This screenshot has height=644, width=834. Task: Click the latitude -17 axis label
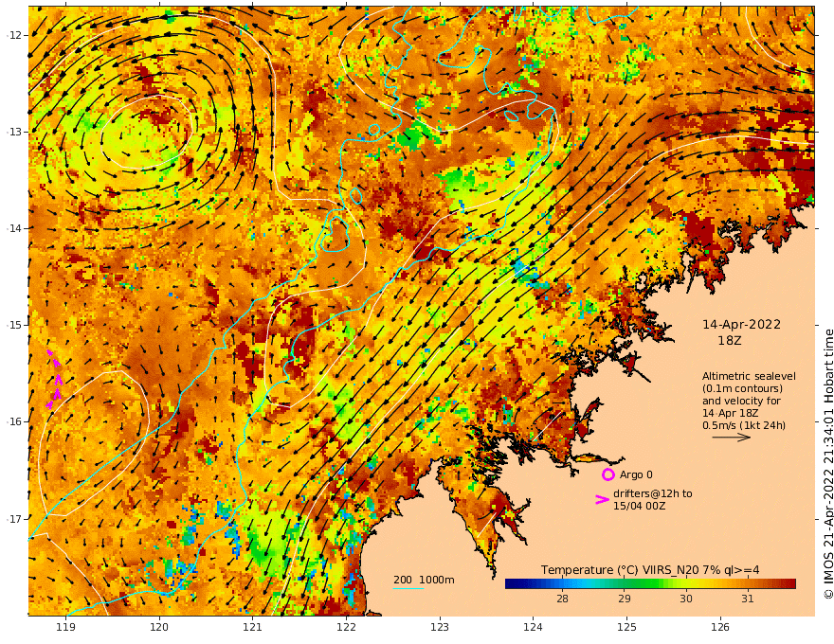tap(14, 519)
